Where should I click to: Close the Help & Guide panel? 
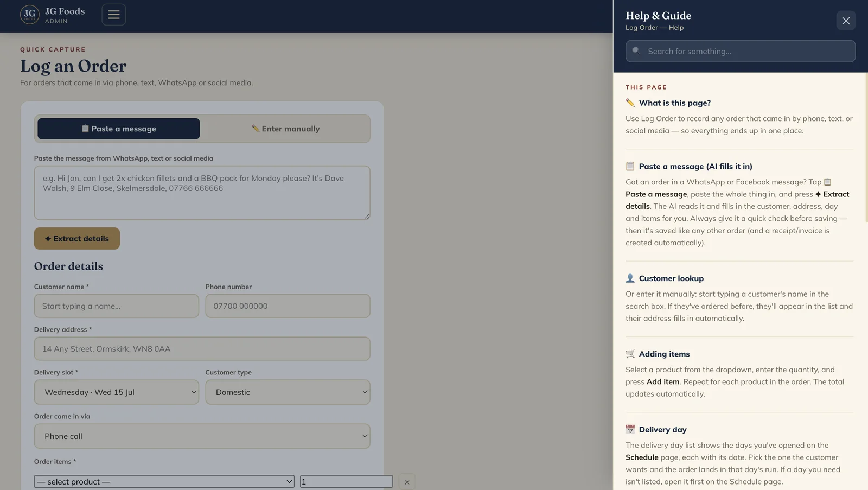(x=846, y=21)
